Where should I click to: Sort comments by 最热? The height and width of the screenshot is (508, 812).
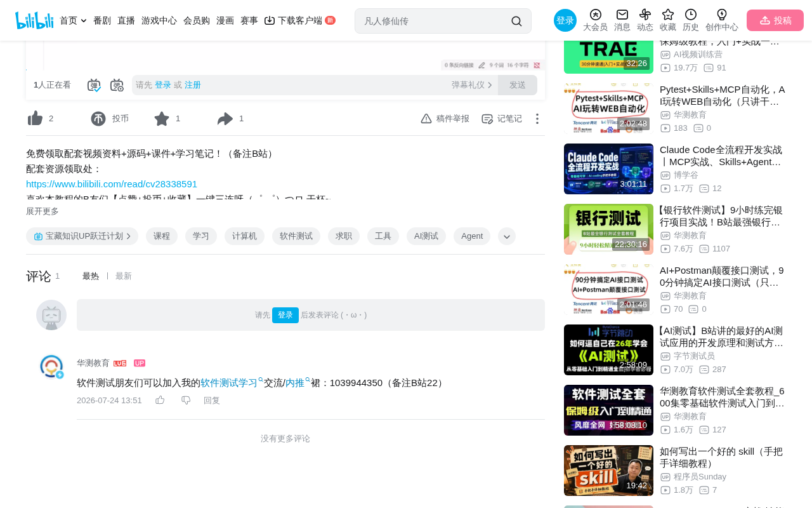click(91, 276)
